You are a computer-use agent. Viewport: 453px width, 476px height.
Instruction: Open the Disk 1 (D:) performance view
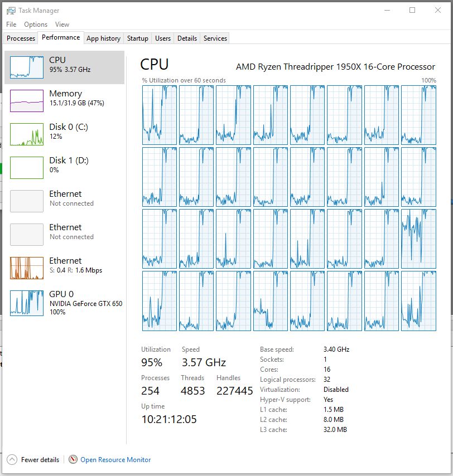(x=27, y=168)
